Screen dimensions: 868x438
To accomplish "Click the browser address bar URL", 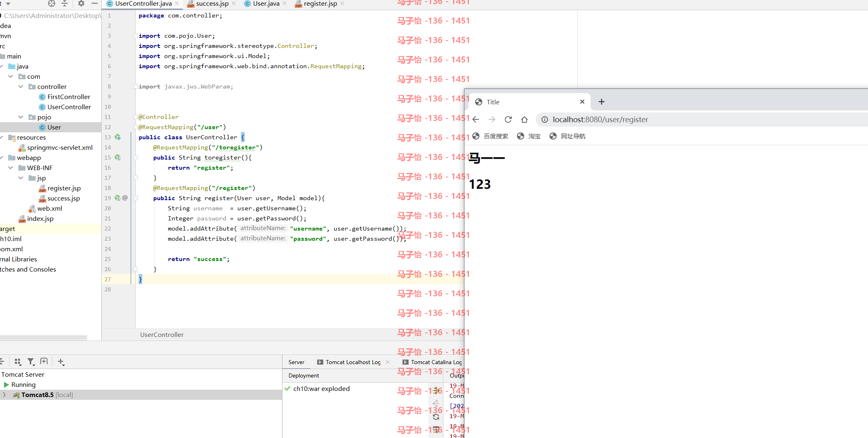I will click(600, 119).
